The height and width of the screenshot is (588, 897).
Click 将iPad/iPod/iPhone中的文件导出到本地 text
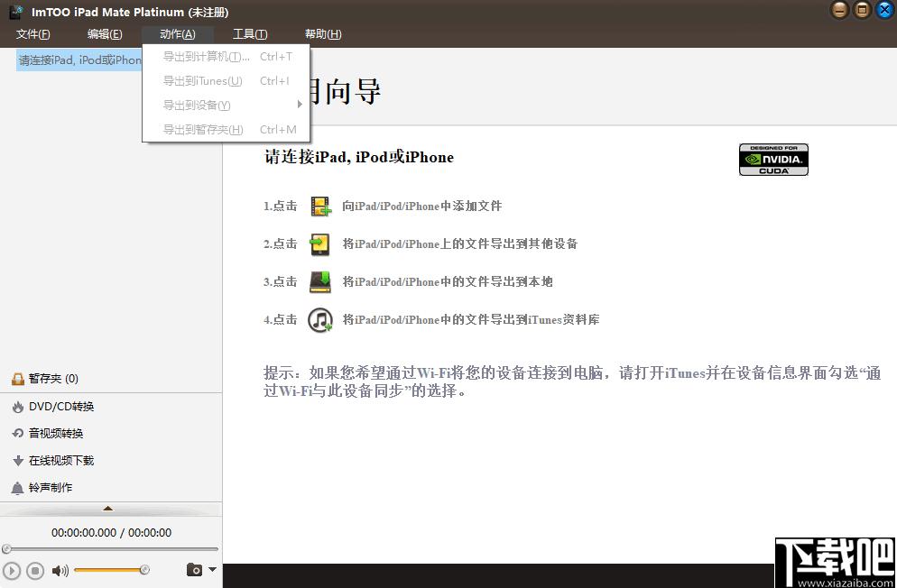coord(448,281)
